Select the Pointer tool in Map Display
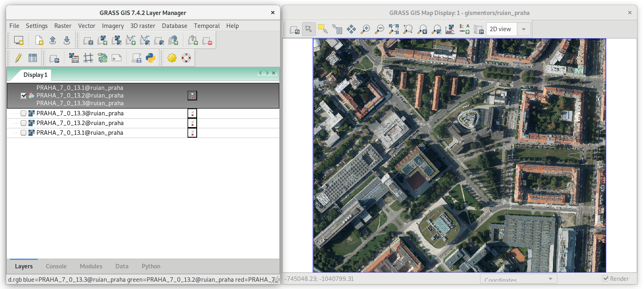644x289 pixels. (x=308, y=29)
